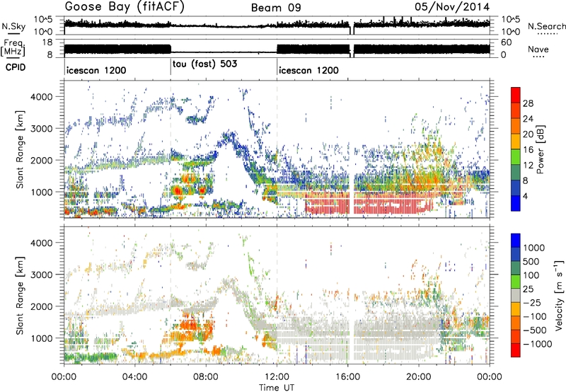The height and width of the screenshot is (392, 566).
Task: Click the 'Power [dB]' axis label
Action: [x=540, y=149]
